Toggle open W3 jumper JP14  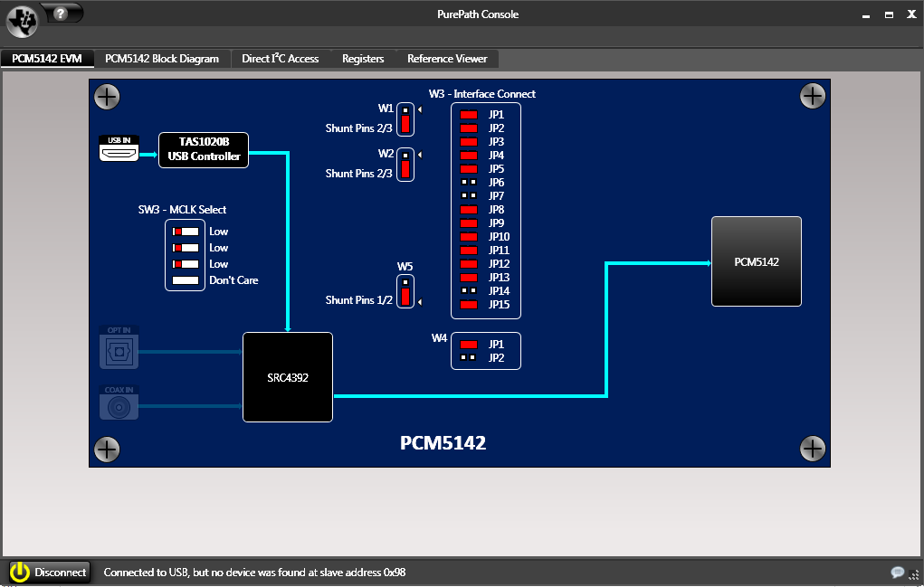[469, 291]
